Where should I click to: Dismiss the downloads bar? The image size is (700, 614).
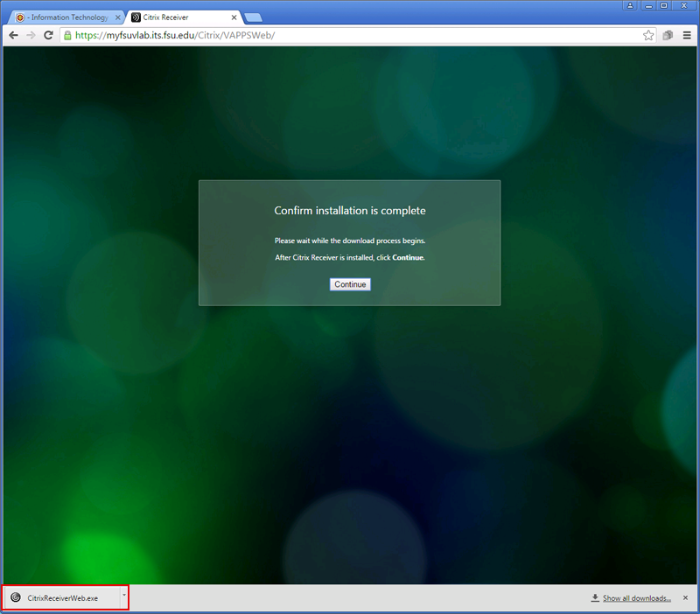click(x=685, y=597)
